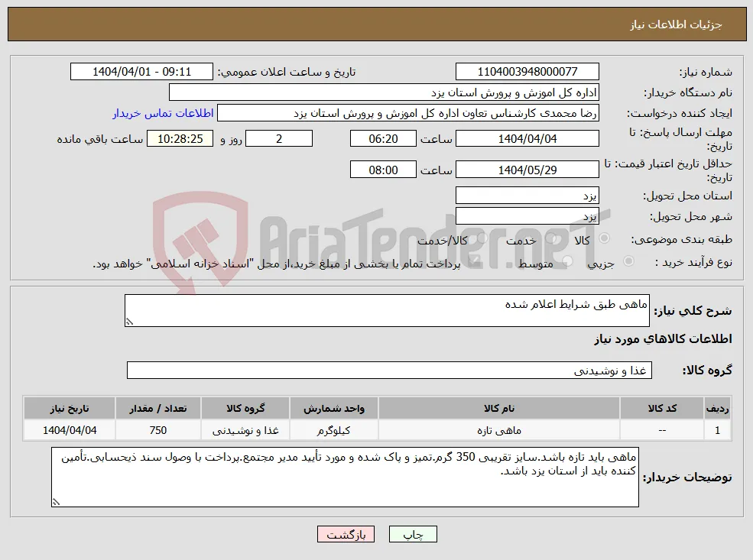Click the گروه کالا table column header
753x560 pixels.
tap(245, 409)
